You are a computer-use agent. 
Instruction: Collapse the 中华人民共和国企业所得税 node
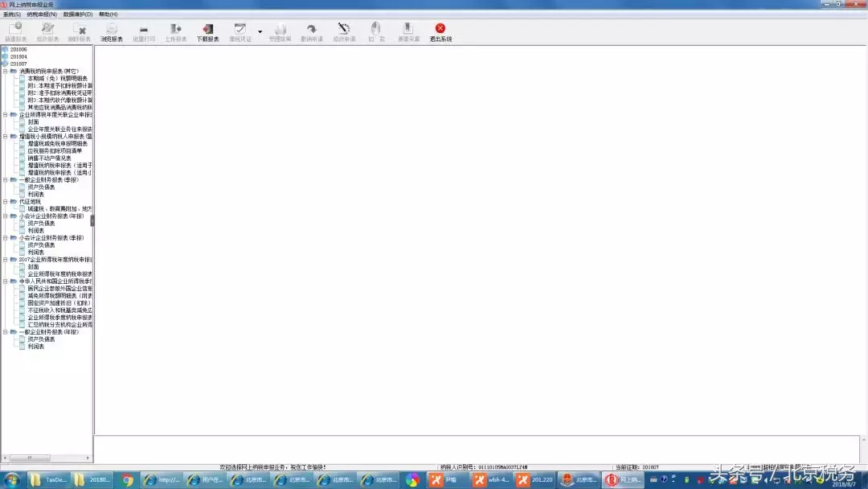[5, 281]
